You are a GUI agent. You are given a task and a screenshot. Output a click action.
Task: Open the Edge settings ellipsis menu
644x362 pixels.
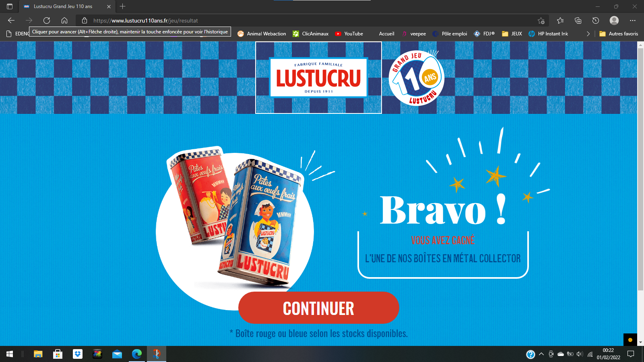coord(633,21)
